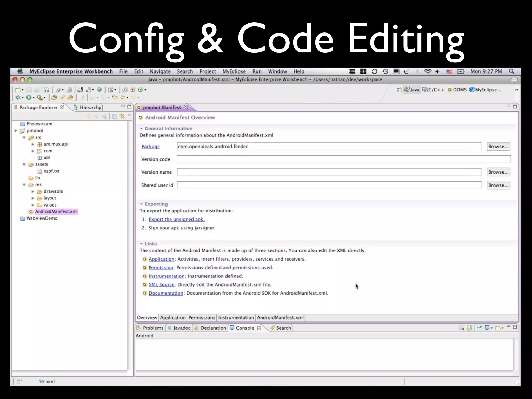The width and height of the screenshot is (532, 399).
Task: Click the globe web browser icon
Action: 99,90
